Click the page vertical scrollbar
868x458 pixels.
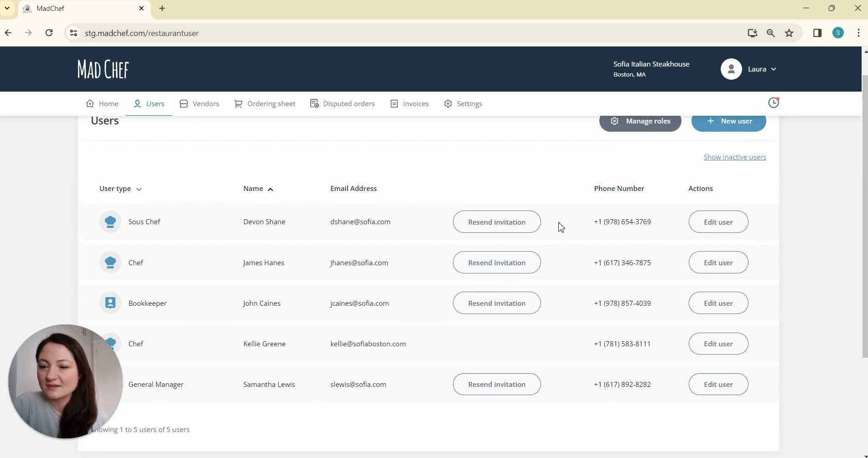[865, 216]
